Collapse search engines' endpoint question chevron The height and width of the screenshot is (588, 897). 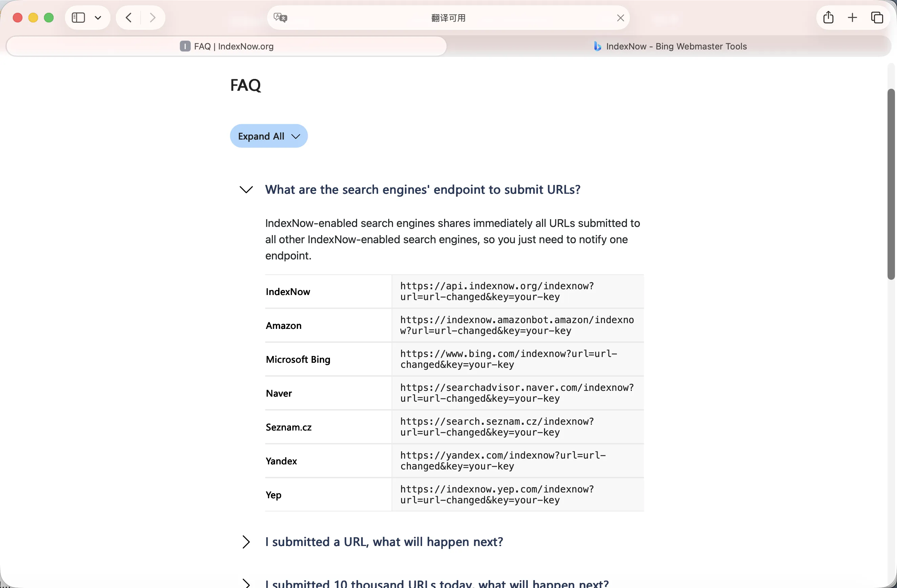click(246, 190)
